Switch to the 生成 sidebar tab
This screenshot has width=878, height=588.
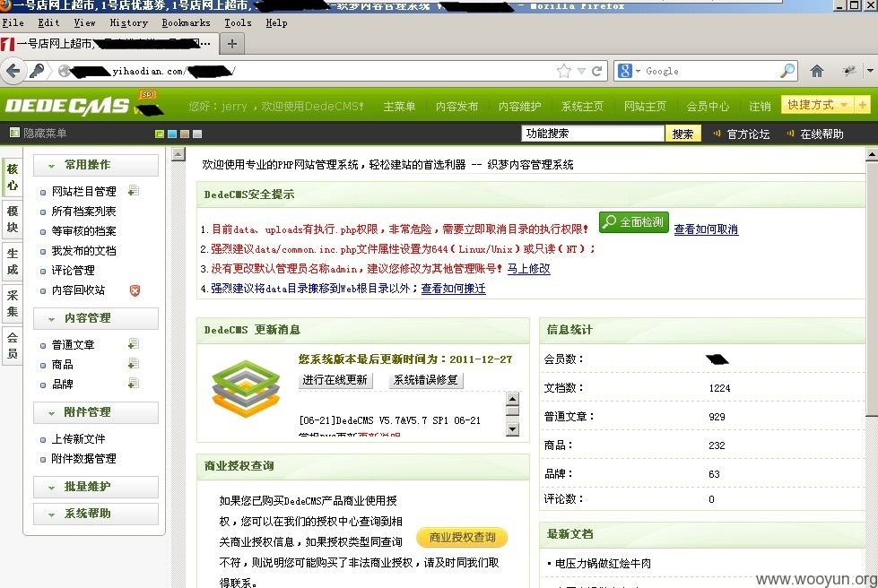(13, 262)
